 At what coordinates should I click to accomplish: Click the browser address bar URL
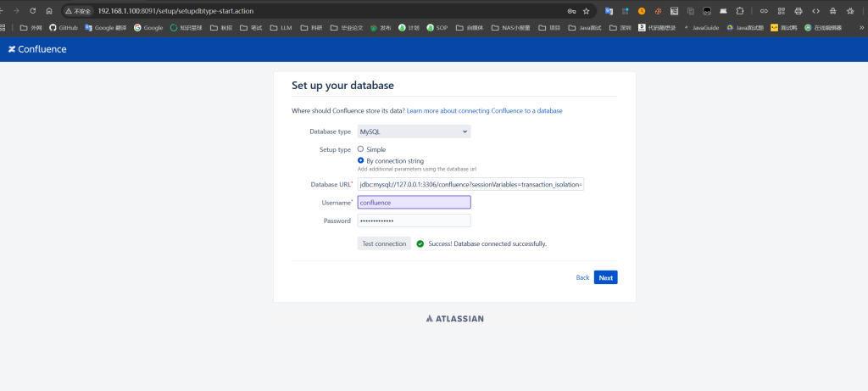[175, 10]
